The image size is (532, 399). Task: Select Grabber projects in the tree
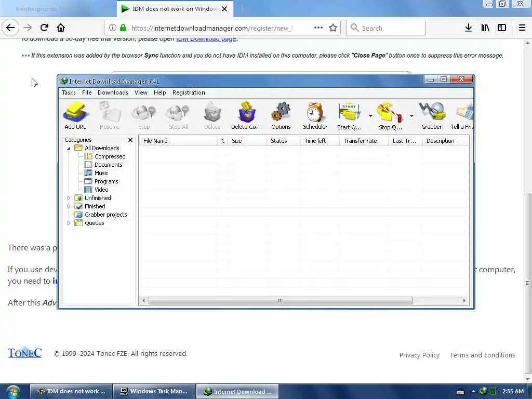[101, 215]
